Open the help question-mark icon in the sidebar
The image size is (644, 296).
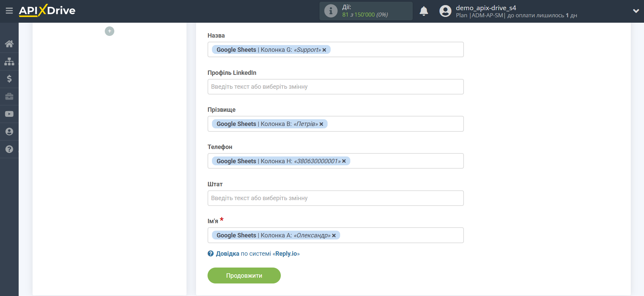tap(9, 149)
